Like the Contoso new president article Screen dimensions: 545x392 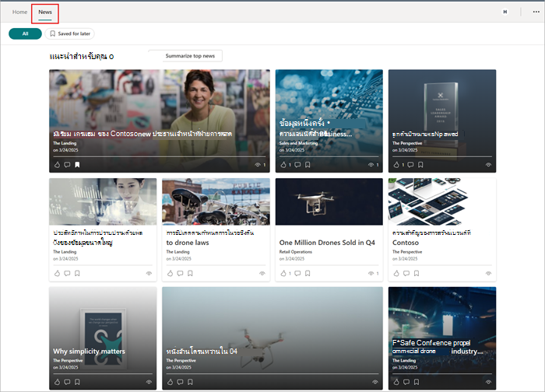click(x=58, y=165)
